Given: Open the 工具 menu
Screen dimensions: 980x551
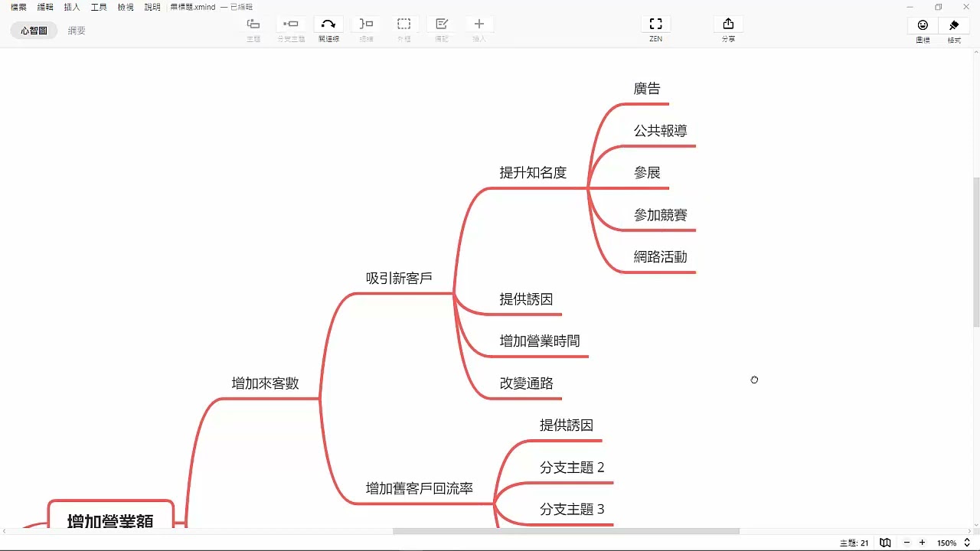Looking at the screenshot, I should click(98, 7).
